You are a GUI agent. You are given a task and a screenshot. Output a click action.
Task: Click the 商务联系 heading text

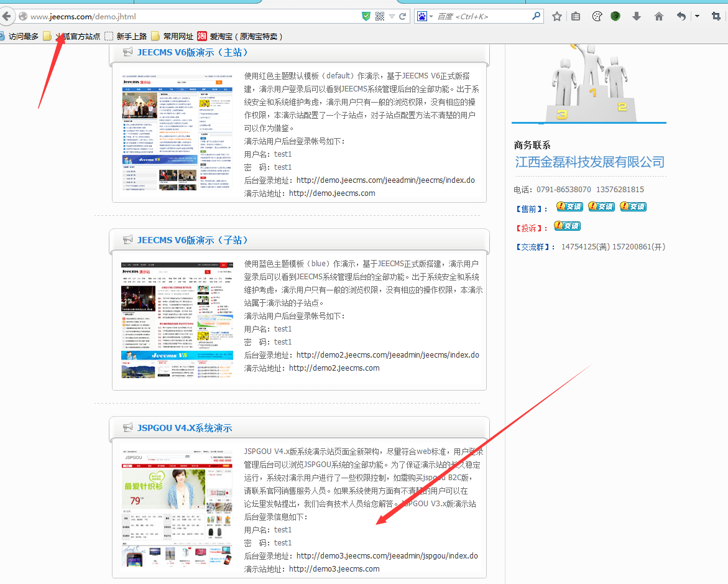(x=532, y=145)
